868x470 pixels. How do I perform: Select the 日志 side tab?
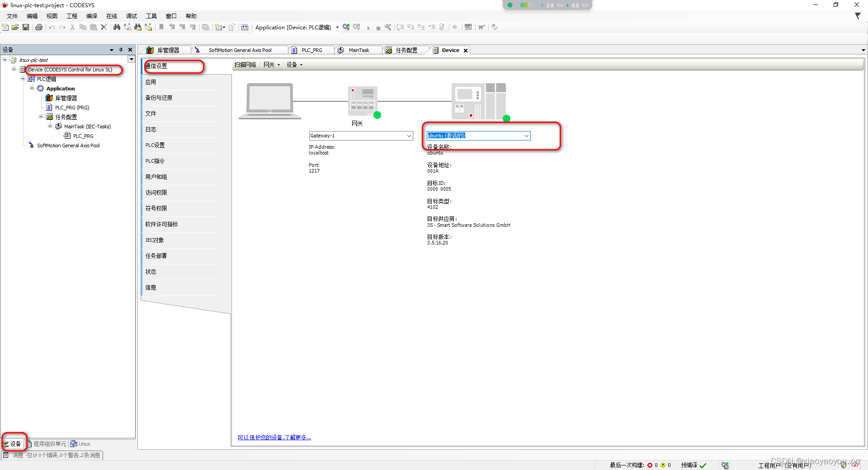tap(181, 129)
